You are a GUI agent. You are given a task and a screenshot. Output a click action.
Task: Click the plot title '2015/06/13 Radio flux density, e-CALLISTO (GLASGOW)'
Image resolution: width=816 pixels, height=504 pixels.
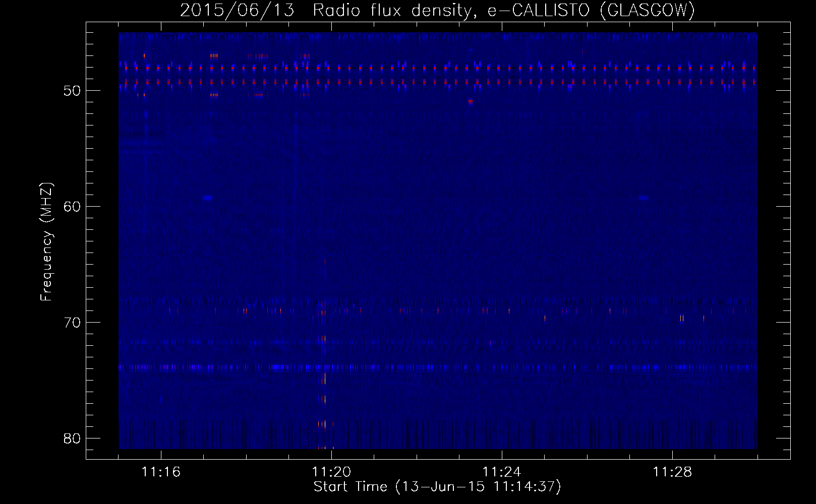coord(437,11)
